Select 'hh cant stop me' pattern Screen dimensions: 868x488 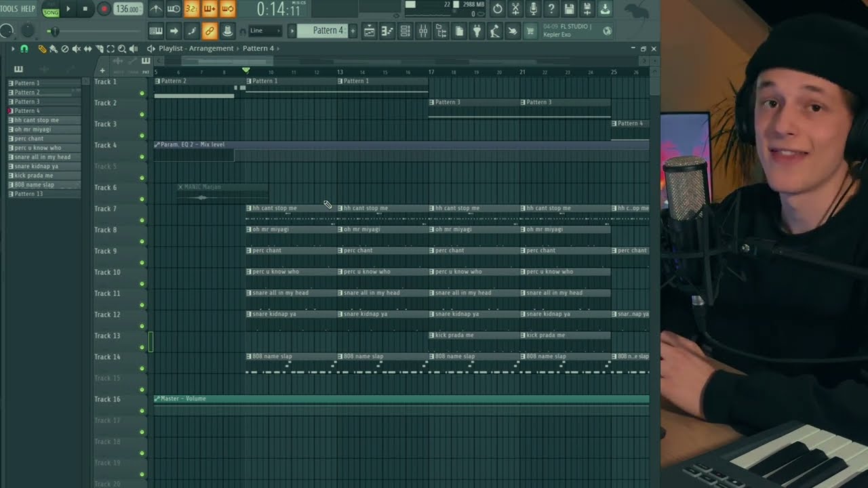[44, 120]
